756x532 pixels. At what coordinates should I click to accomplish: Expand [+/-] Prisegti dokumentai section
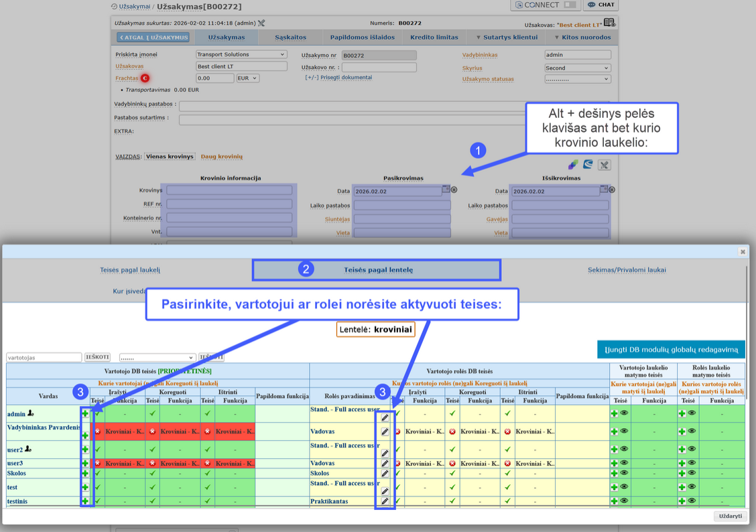338,77
